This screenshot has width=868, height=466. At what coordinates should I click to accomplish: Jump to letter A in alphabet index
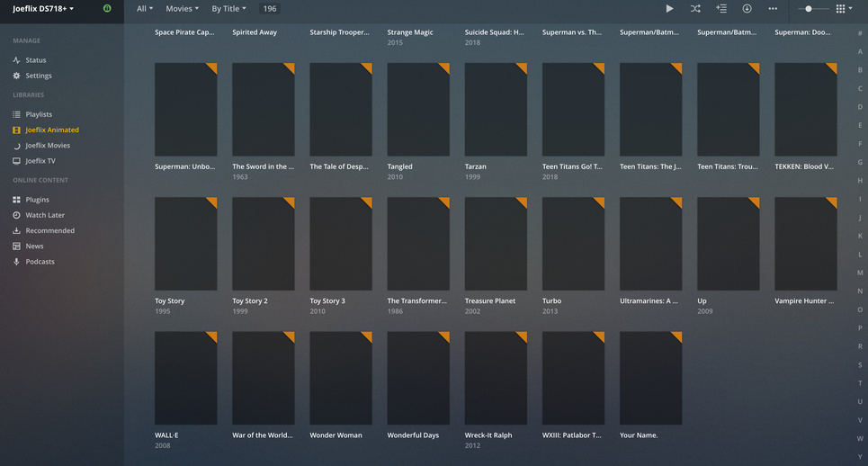860,51
